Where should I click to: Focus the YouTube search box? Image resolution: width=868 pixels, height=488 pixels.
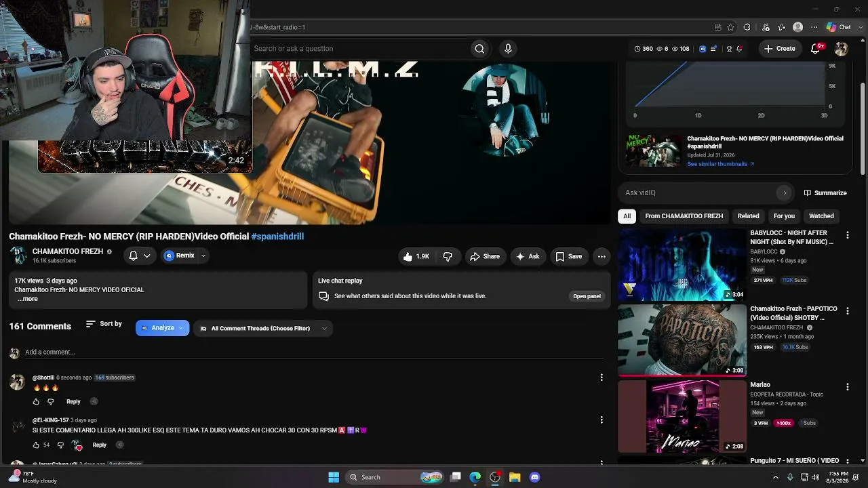pos(359,49)
